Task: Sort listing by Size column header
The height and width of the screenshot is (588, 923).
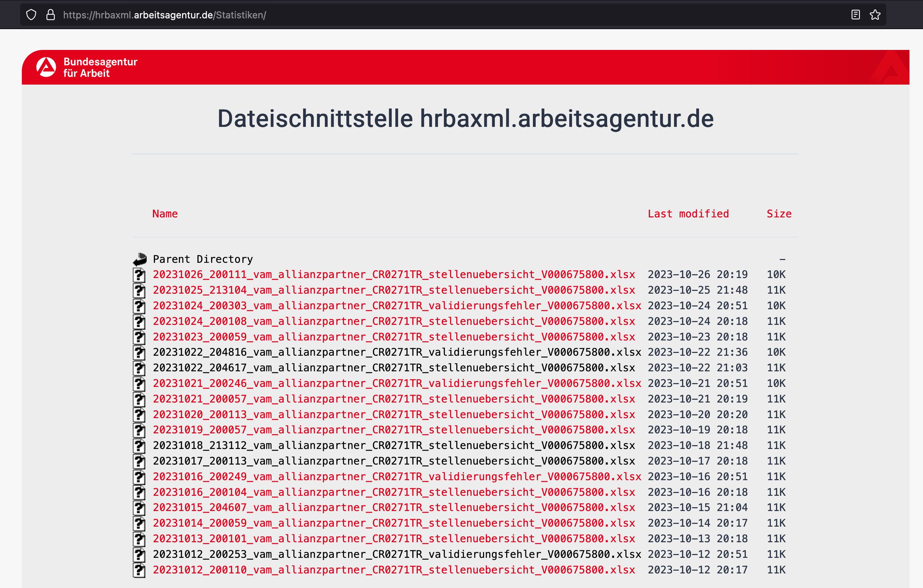Action: 779,214
